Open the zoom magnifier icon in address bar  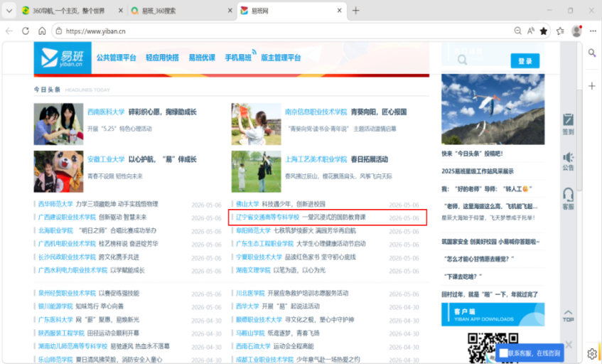517,31
